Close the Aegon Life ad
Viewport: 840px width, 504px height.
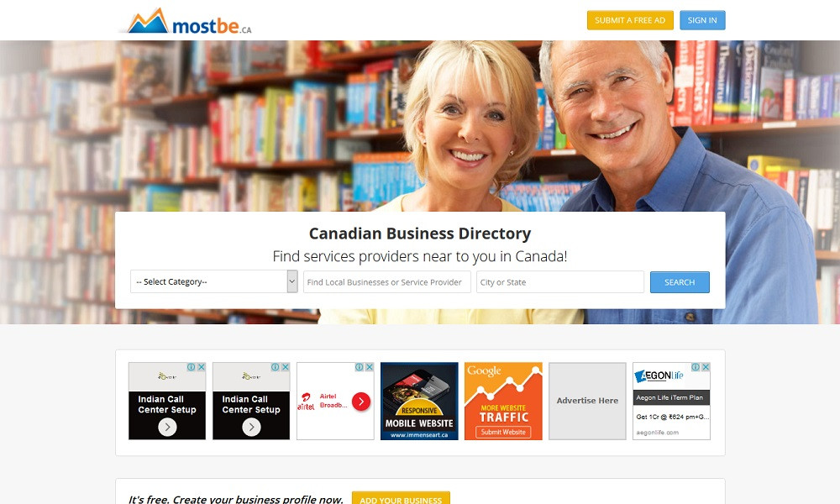coord(706,367)
